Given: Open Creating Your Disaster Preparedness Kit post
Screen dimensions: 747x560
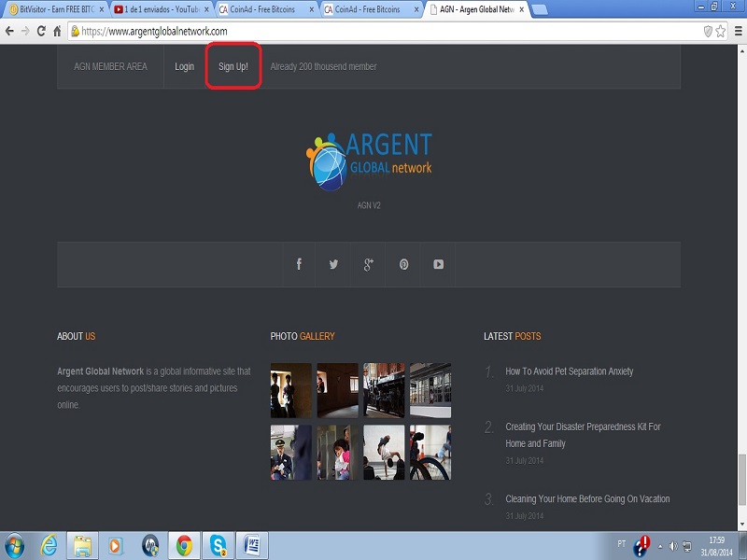Looking at the screenshot, I should coord(583,435).
